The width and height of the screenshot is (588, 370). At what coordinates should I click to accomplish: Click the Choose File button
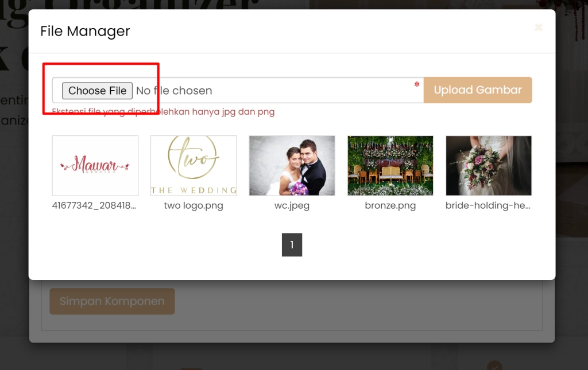(x=97, y=91)
